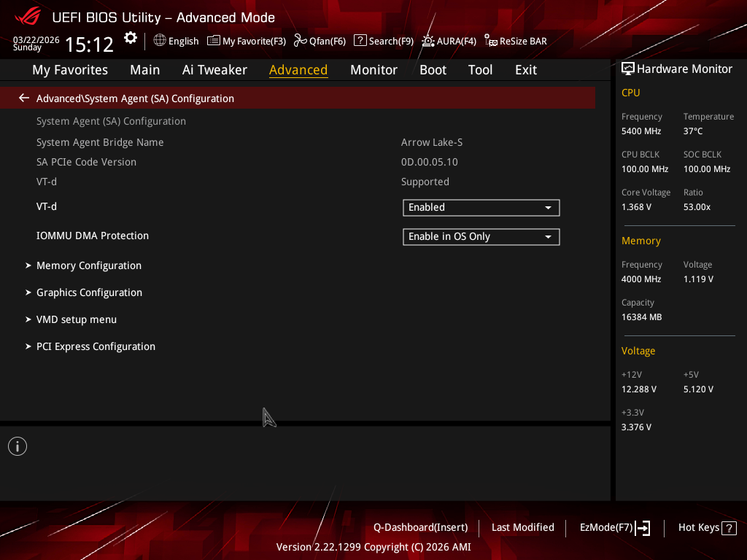This screenshot has width=747, height=560.
Task: Switch to My Favorites tab
Action: click(70, 70)
